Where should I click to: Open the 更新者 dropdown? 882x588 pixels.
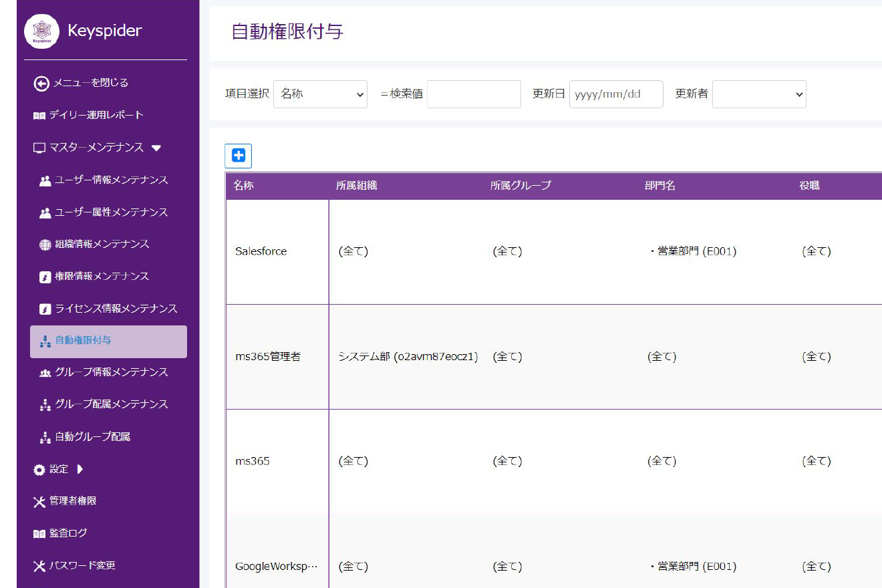tap(759, 94)
